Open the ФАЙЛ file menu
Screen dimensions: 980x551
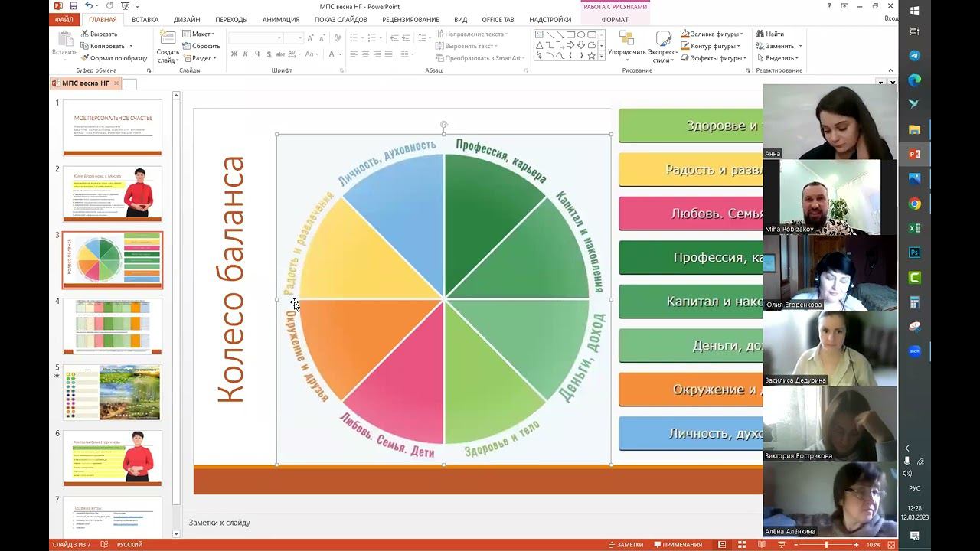64,20
